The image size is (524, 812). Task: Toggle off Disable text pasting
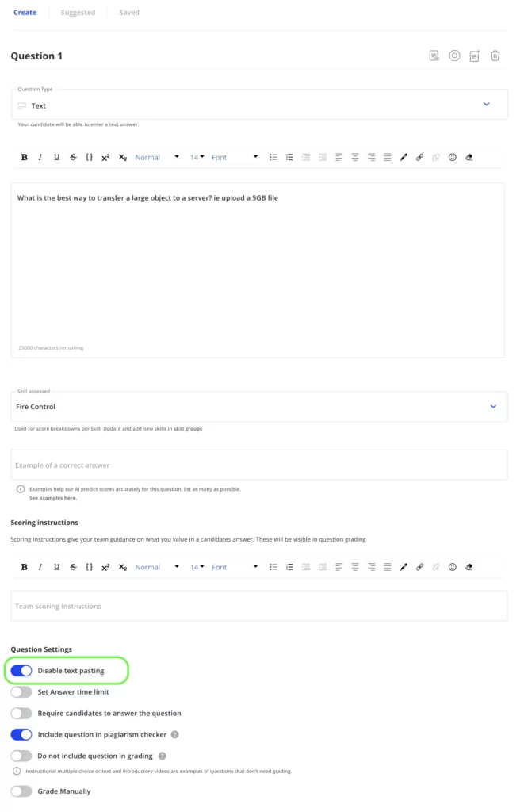21,671
